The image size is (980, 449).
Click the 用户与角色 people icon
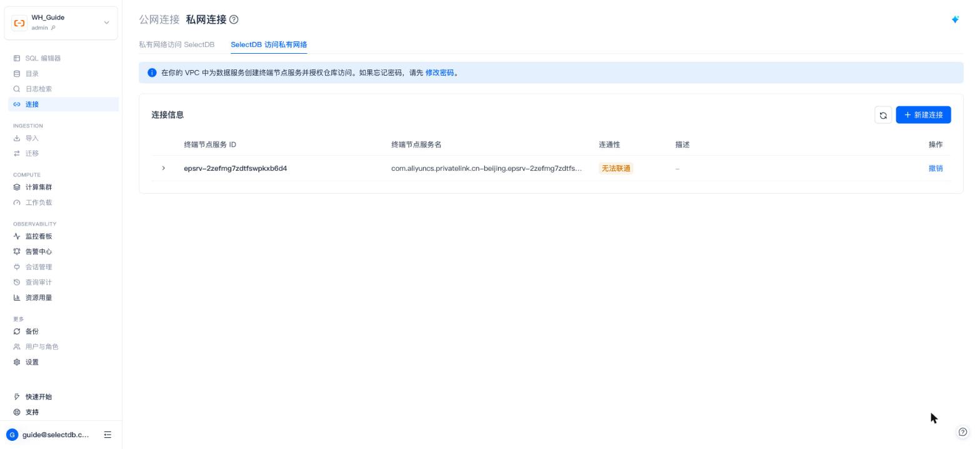pos(17,346)
